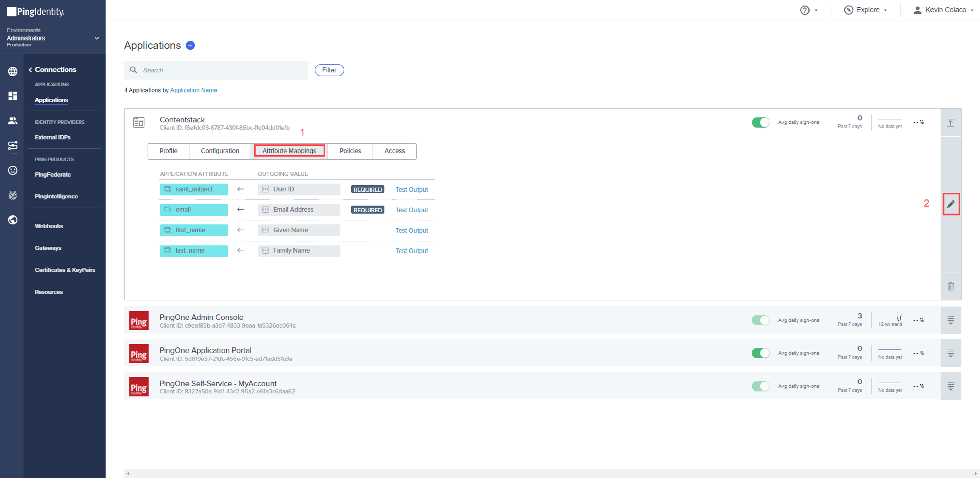Screen dimensions: 980x478
Task: Open PingIntelligence in the sidebar
Action: tap(56, 197)
